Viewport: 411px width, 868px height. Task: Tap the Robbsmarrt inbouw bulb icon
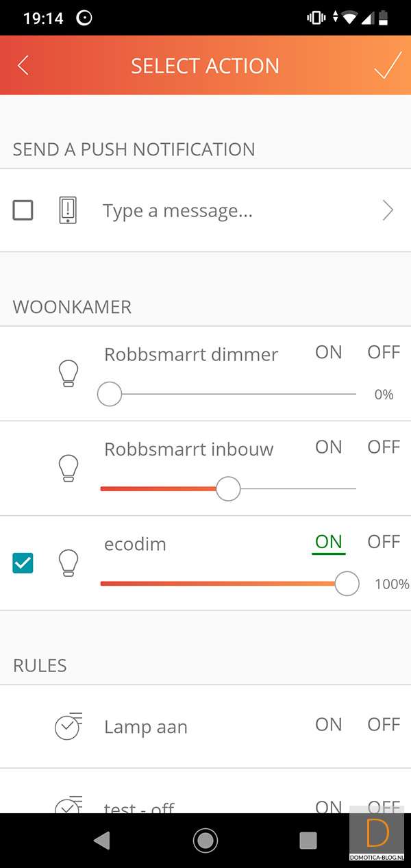[68, 468]
